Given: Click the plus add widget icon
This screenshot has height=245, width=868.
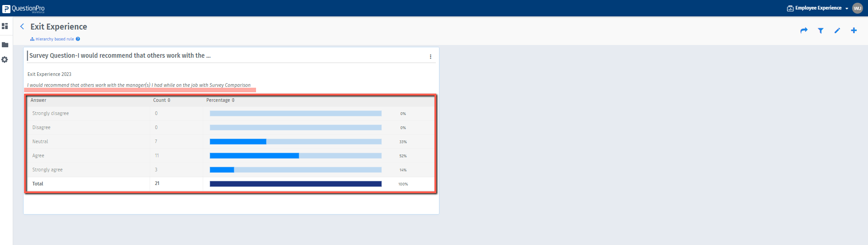Looking at the screenshot, I should coord(854,30).
